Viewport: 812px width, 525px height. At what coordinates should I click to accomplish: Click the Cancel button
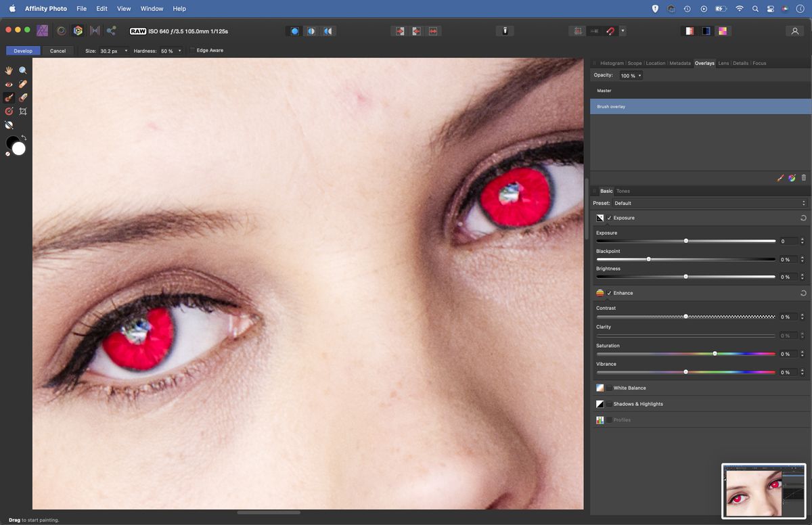tap(58, 51)
